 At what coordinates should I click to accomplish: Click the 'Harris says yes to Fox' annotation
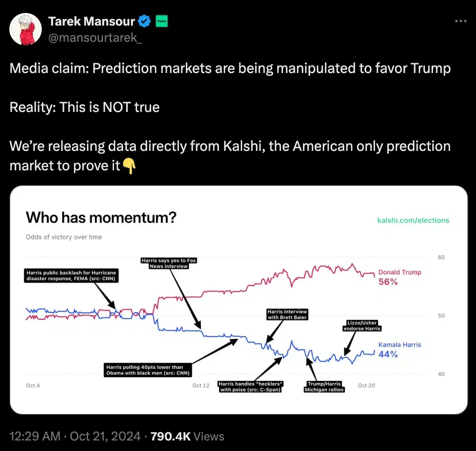coord(169,263)
